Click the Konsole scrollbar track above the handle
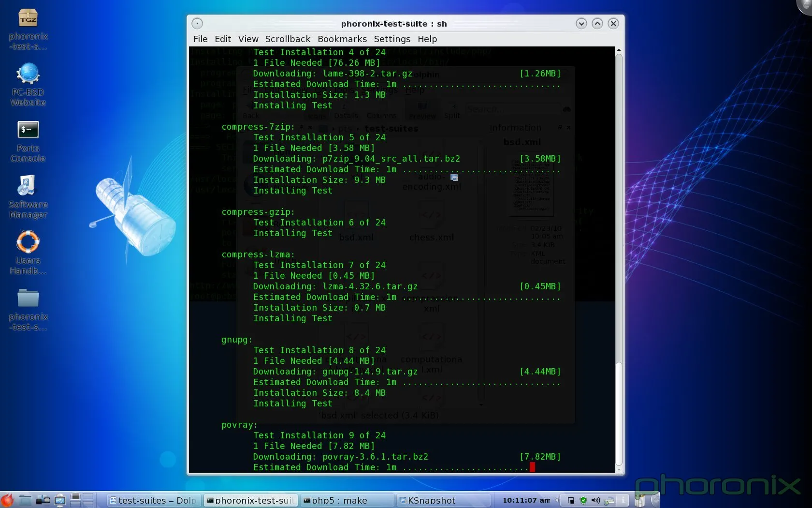The width and height of the screenshot is (812, 508). pyautogui.click(x=619, y=208)
